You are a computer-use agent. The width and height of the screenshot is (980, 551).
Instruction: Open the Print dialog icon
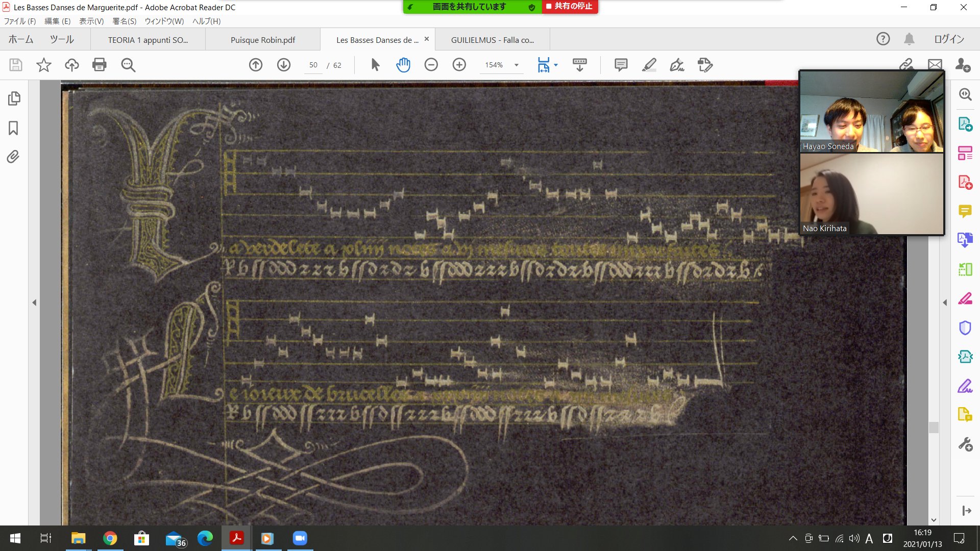pyautogui.click(x=100, y=65)
